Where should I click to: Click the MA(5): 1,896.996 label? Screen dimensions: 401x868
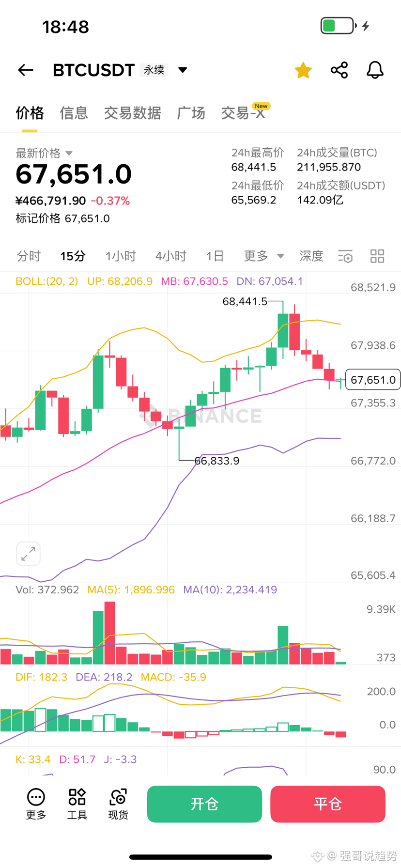pyautogui.click(x=131, y=589)
